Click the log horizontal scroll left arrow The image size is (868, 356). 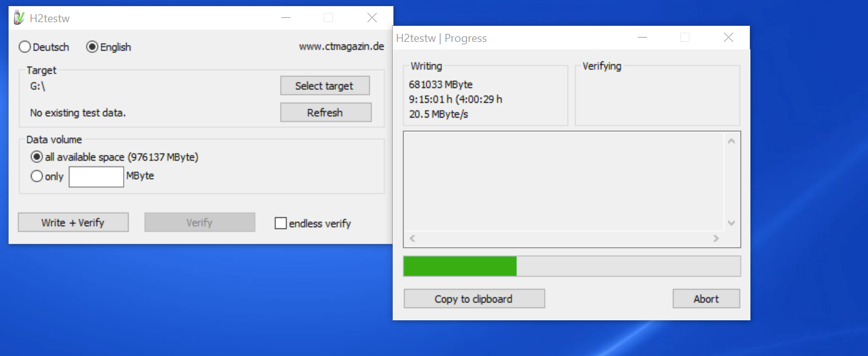tap(412, 238)
